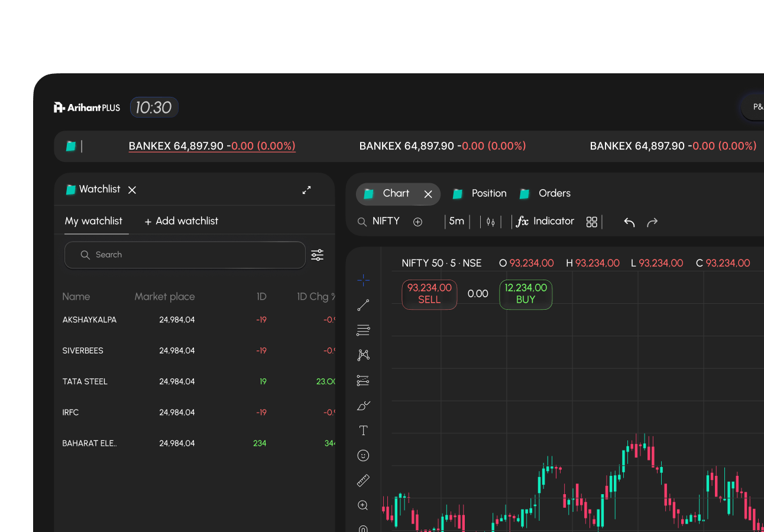Click the Arihant PLUS logo
Image resolution: width=764 pixels, height=532 pixels.
point(87,107)
